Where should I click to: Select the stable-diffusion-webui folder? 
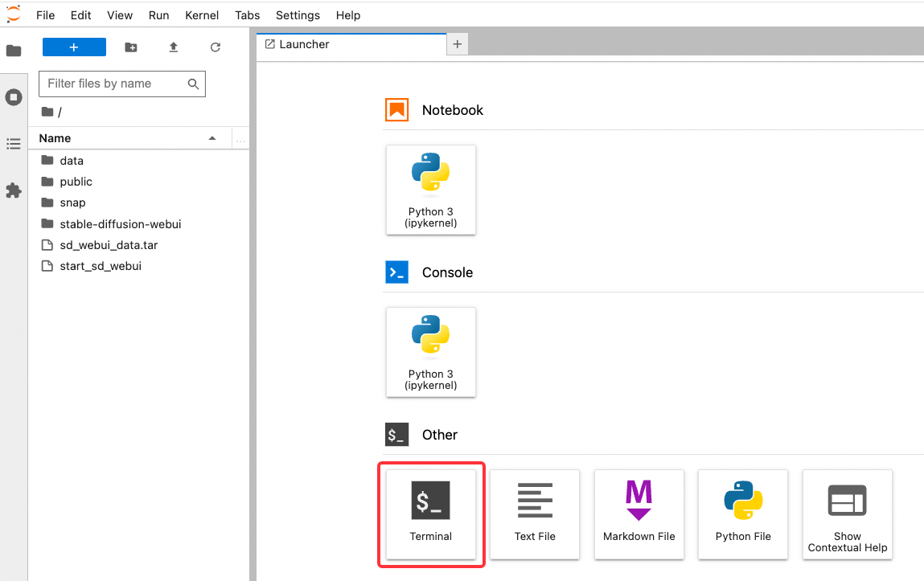pos(138,224)
